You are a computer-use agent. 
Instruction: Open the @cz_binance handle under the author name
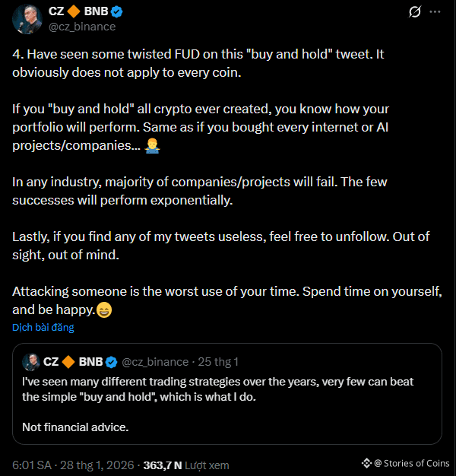pos(82,27)
